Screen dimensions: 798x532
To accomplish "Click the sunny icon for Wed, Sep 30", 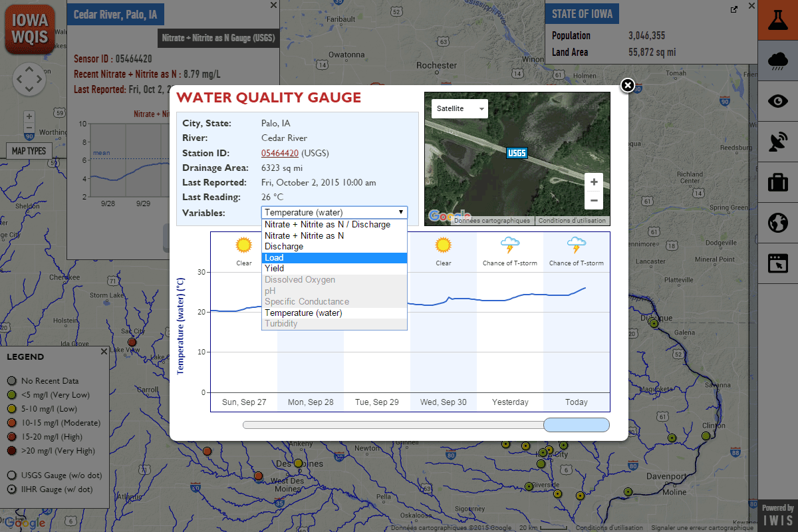I will coord(444,245).
